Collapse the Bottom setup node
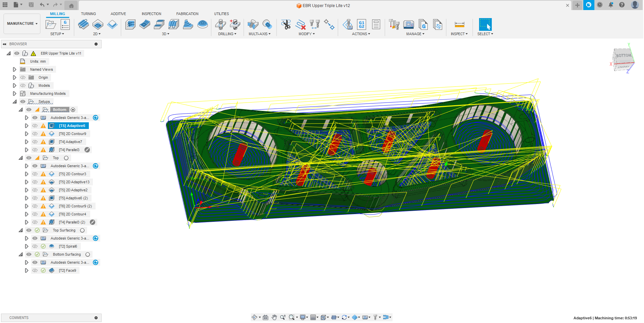Viewport: 644px width, 323px height. (20, 110)
